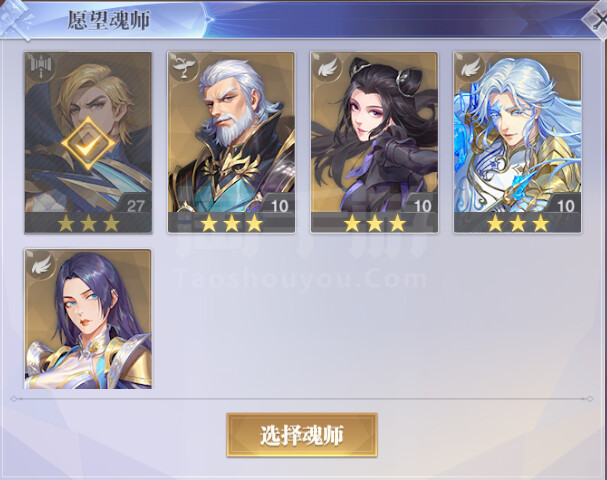The width and height of the screenshot is (607, 480).
Task: Click the plant class icon on elder card
Action: [183, 67]
